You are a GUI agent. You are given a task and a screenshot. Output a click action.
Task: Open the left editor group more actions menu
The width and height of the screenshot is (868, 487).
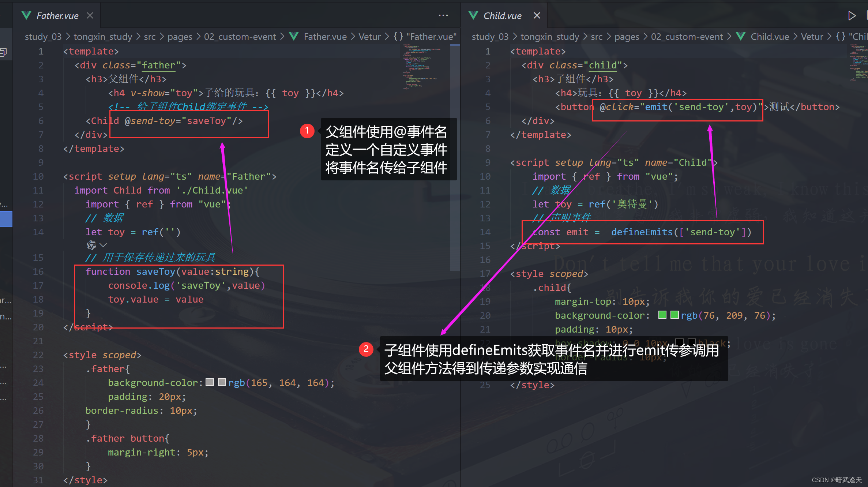click(443, 15)
